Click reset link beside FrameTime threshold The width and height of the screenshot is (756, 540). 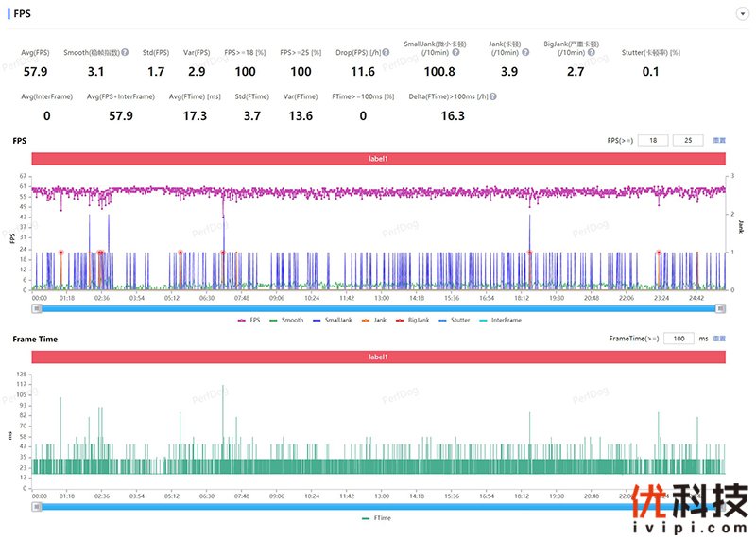719,338
